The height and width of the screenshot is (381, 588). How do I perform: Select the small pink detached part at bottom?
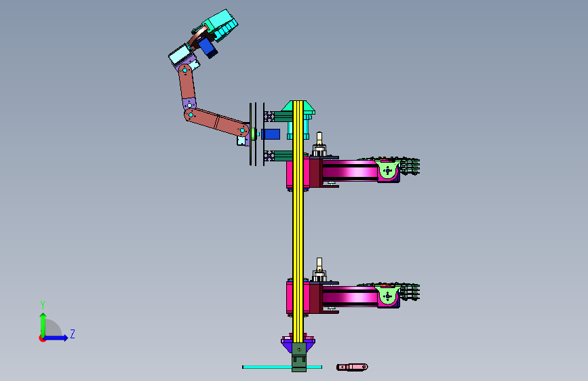tap(352, 367)
